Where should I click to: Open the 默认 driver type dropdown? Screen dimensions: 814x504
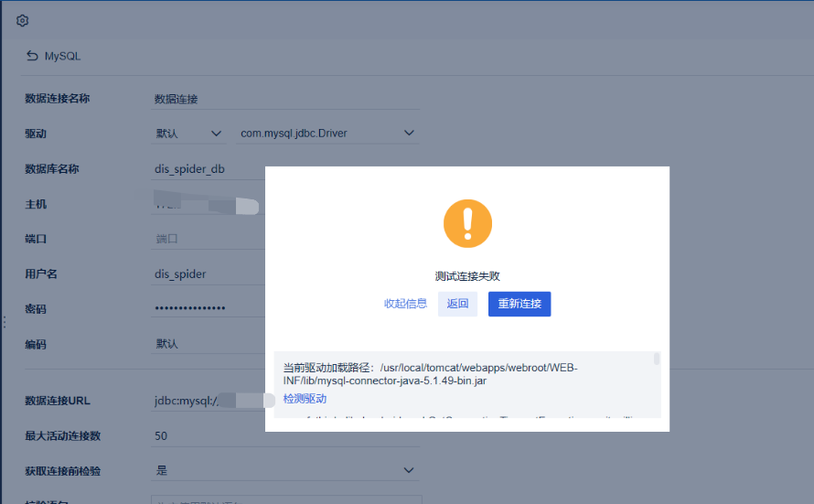(x=188, y=134)
